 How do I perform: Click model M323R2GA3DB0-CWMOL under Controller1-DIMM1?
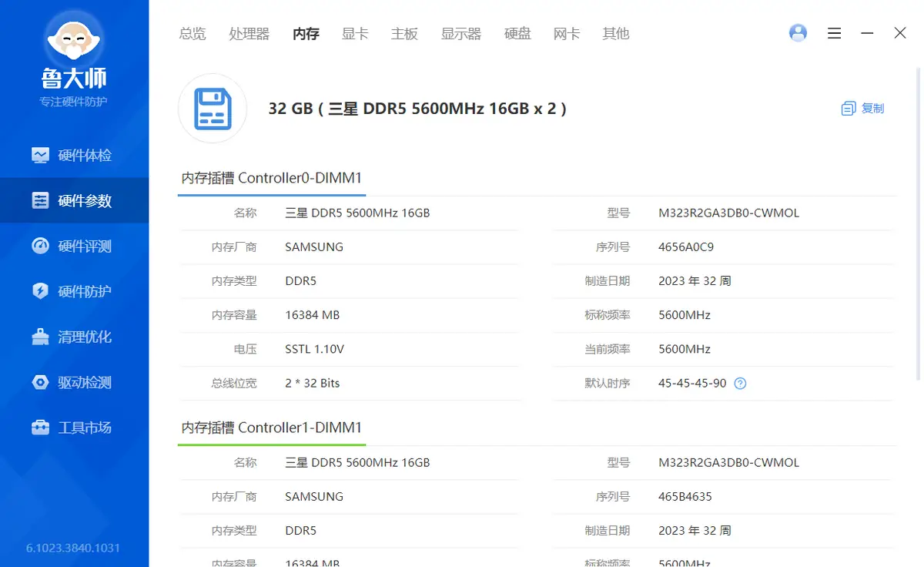pyautogui.click(x=729, y=463)
